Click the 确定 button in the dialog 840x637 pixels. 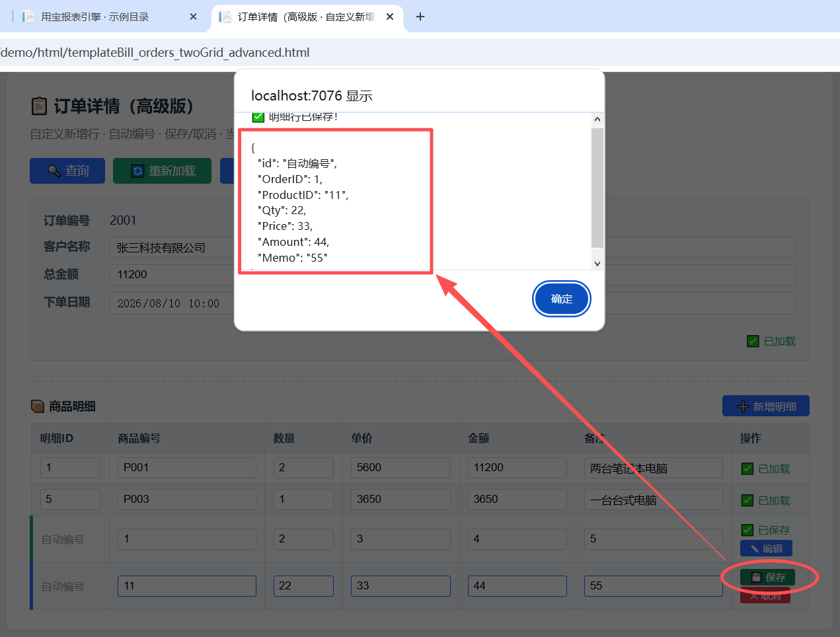[x=561, y=299]
